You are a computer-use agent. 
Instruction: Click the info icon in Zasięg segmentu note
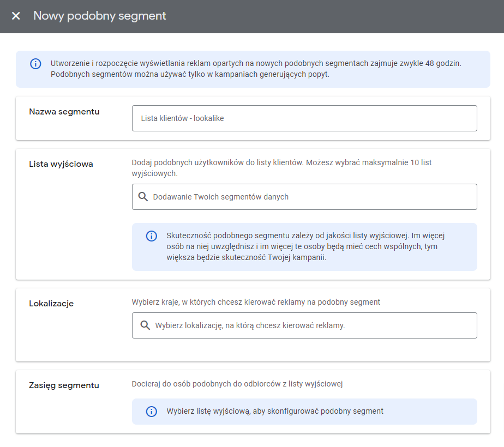151,412
